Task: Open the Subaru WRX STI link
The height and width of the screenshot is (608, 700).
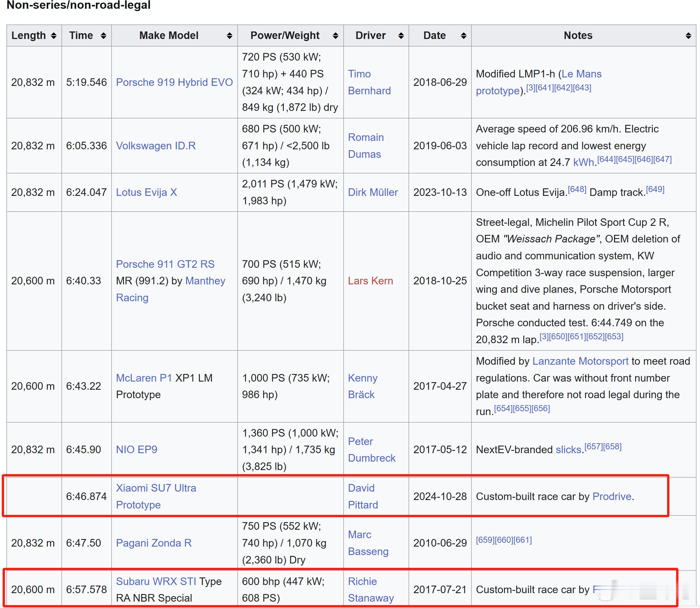Action: [x=156, y=581]
